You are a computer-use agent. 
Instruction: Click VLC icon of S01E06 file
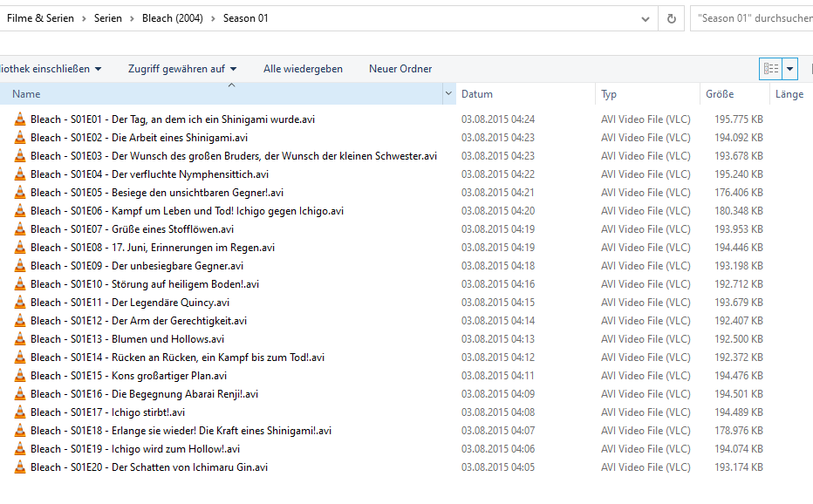click(20, 210)
